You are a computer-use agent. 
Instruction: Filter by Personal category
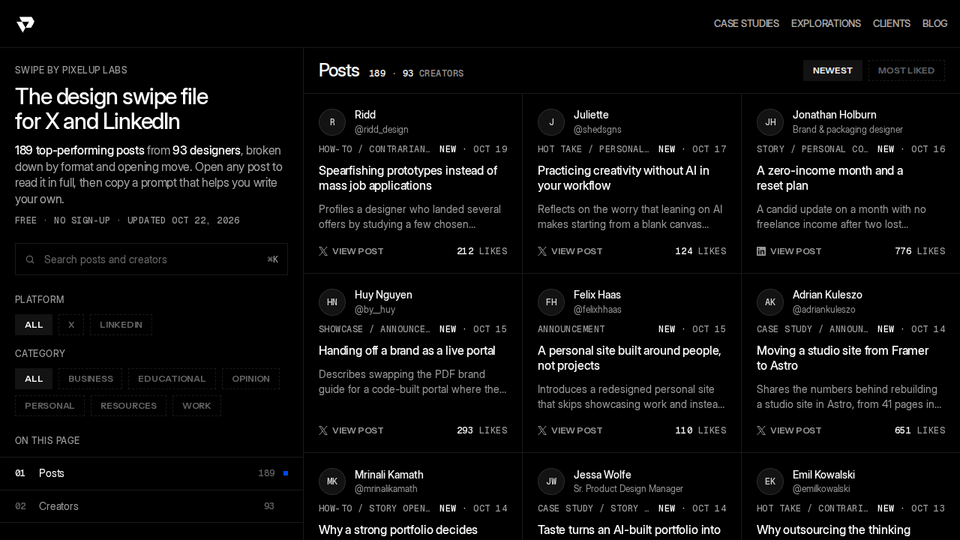click(50, 405)
